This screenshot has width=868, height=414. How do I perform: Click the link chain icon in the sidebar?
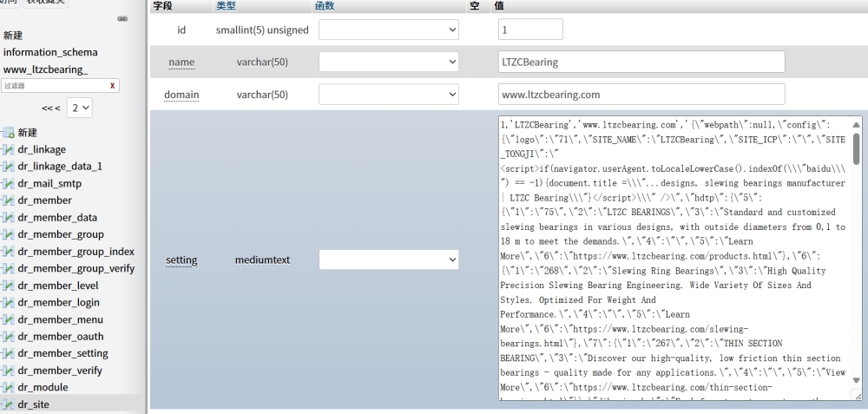coord(122,19)
